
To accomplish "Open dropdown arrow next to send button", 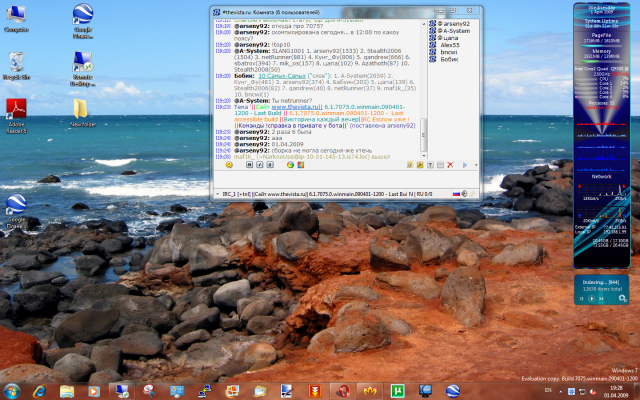I will [476, 165].
